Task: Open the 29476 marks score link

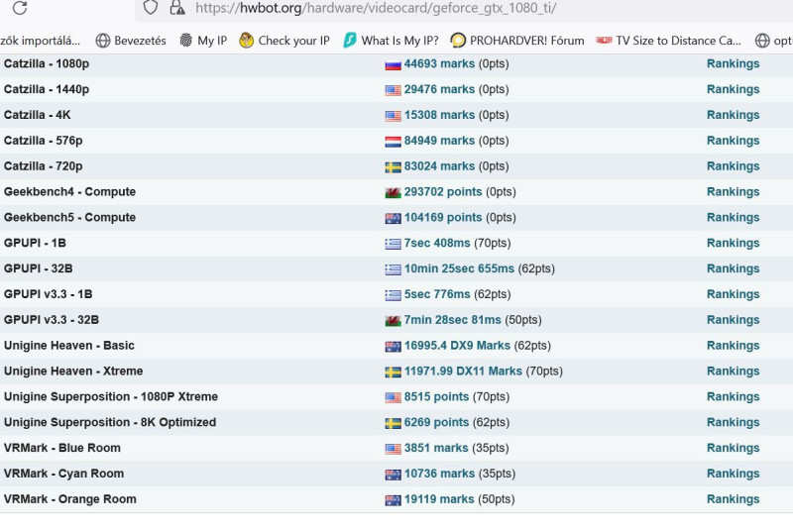Action: pos(439,89)
